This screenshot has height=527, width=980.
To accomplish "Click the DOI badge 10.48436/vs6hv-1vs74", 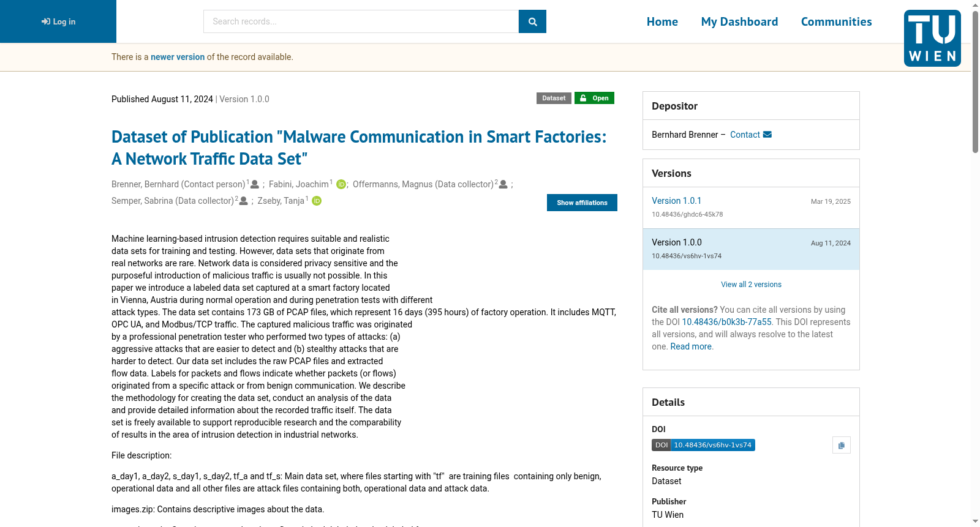I will coord(703,445).
